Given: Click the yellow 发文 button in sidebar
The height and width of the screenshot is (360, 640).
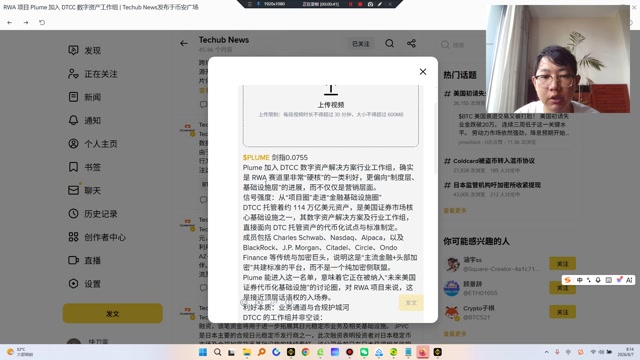Looking at the screenshot, I should (113, 313).
